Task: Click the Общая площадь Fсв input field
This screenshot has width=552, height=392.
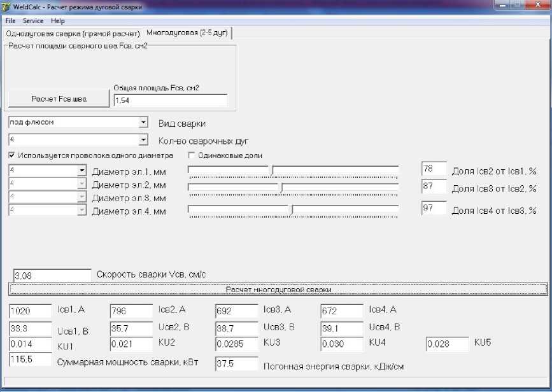Action: pos(169,100)
